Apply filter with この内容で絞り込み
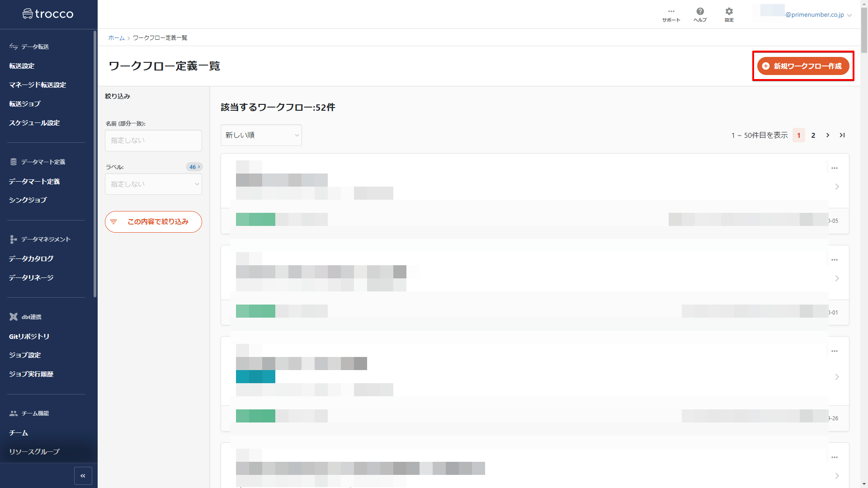The image size is (868, 488). coord(153,222)
